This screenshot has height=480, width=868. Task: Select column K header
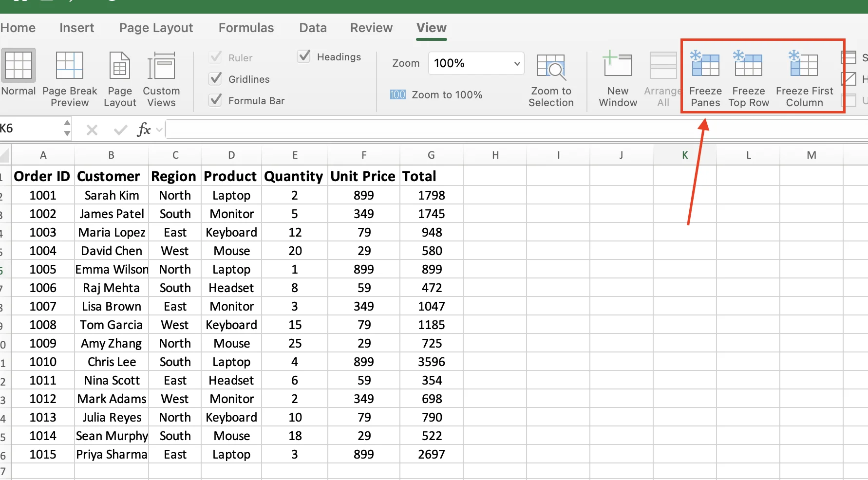(684, 154)
